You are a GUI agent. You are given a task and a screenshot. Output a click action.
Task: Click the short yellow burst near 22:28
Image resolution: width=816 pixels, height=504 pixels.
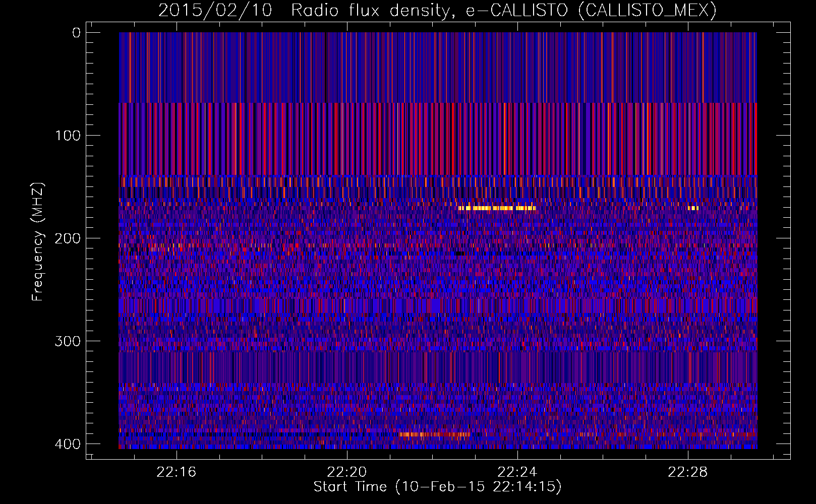click(x=693, y=208)
